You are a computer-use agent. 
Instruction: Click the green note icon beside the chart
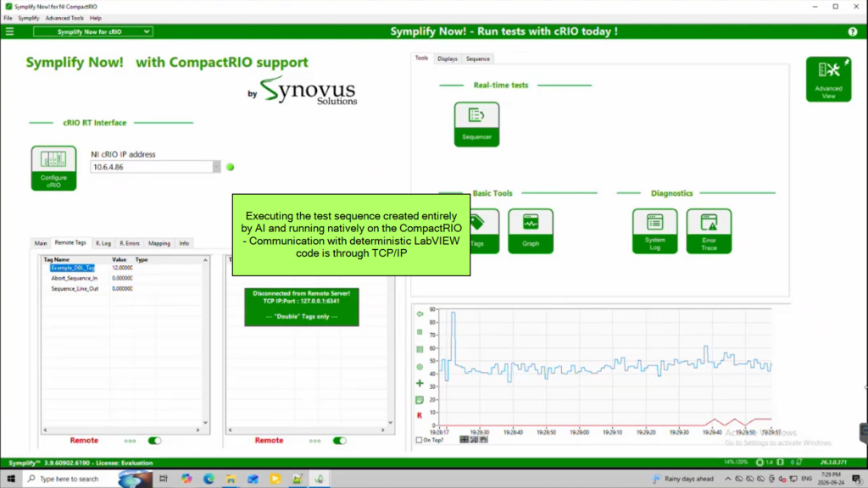point(420,400)
